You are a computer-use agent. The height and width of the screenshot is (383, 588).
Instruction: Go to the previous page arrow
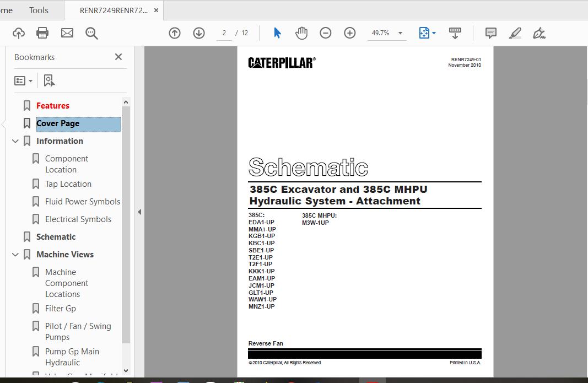coord(175,34)
